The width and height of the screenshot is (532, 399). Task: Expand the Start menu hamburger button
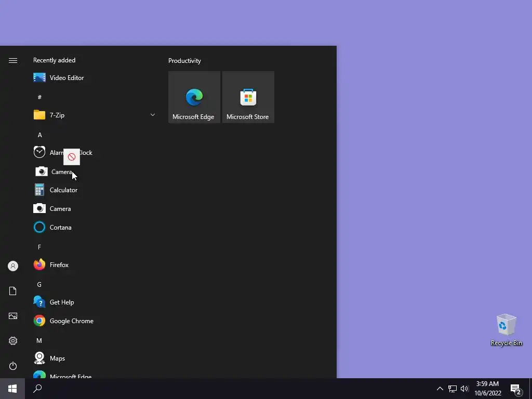13,60
